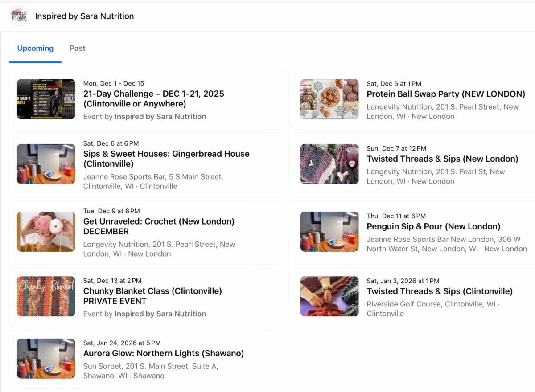The height and width of the screenshot is (392, 535).
Task: Click the Tue, Dec 9 at 6 PM date
Action: tap(111, 211)
